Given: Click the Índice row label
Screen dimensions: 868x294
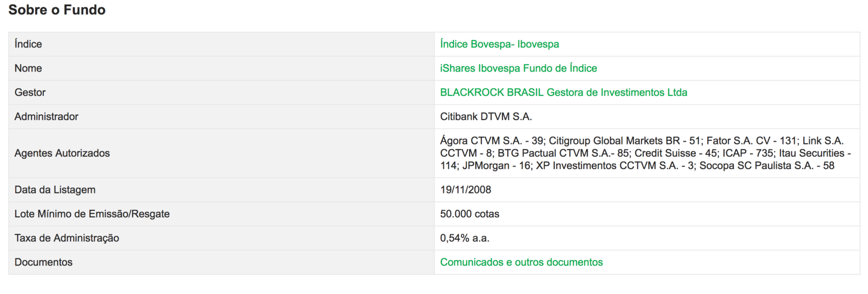Looking at the screenshot, I should pyautogui.click(x=28, y=44).
